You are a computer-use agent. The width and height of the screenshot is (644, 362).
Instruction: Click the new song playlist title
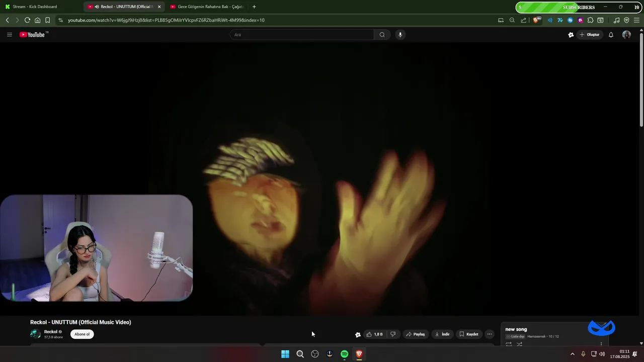pos(516,329)
